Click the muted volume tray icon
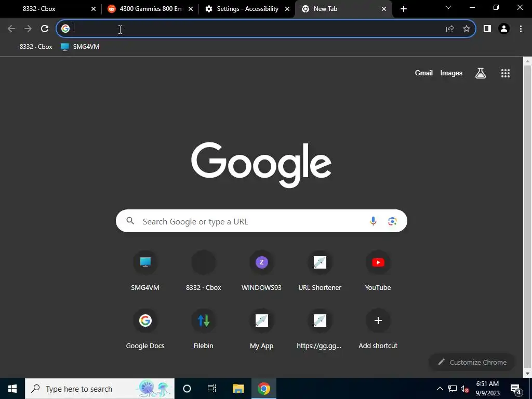Screen dimensions: 532x399 coord(464,389)
